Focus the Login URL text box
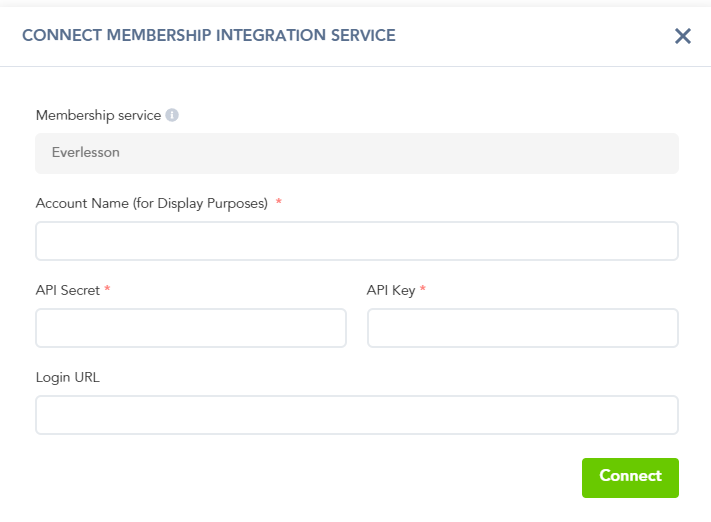Image resolution: width=711 pixels, height=522 pixels. point(357,415)
